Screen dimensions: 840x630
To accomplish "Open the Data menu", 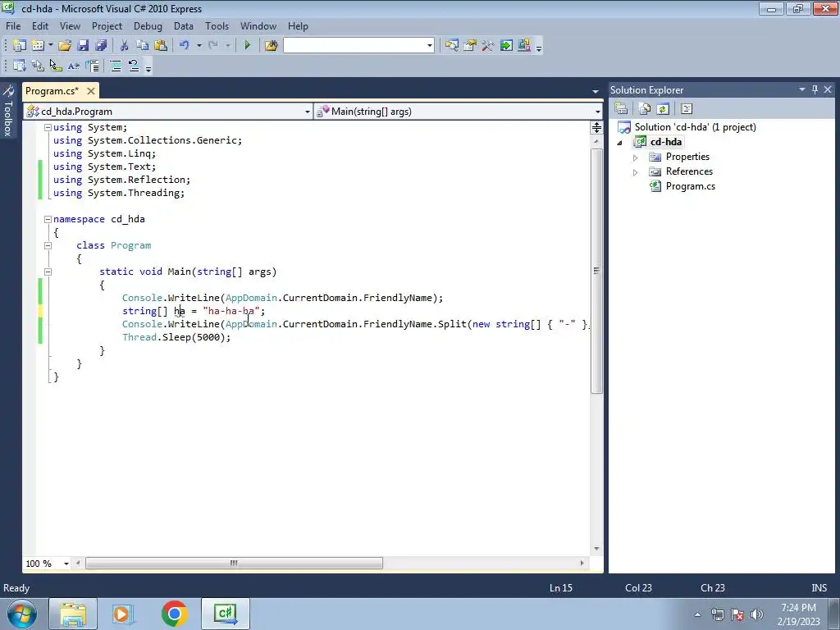I will (x=183, y=26).
